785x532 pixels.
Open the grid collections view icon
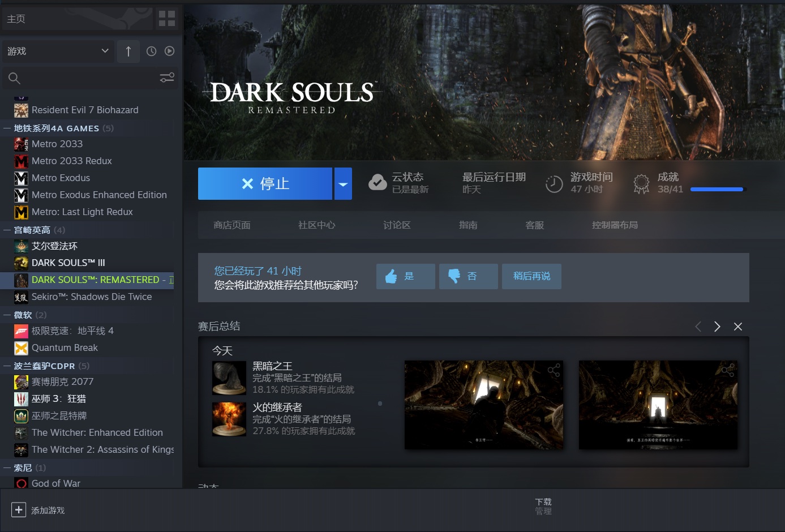click(167, 19)
